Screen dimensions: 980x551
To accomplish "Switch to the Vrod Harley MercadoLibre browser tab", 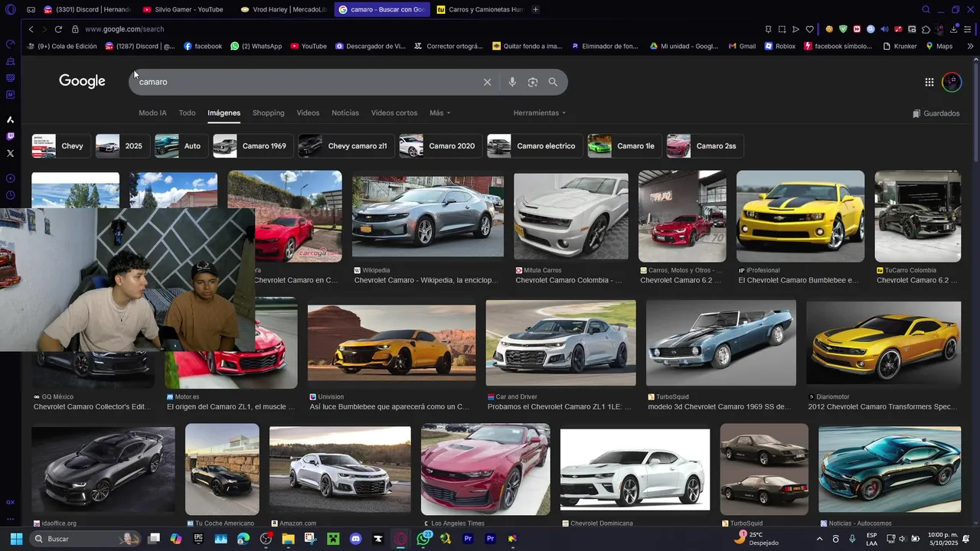I will point(283,9).
